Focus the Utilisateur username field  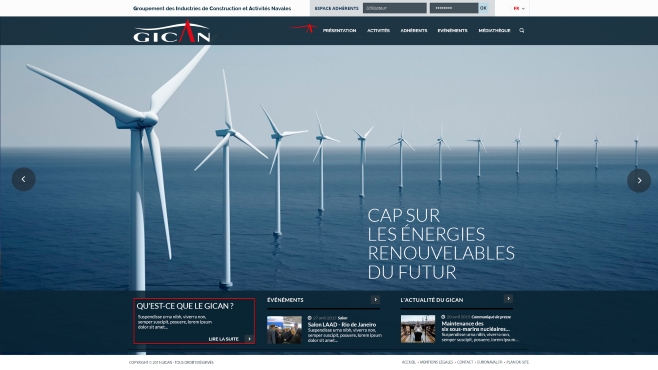[394, 8]
